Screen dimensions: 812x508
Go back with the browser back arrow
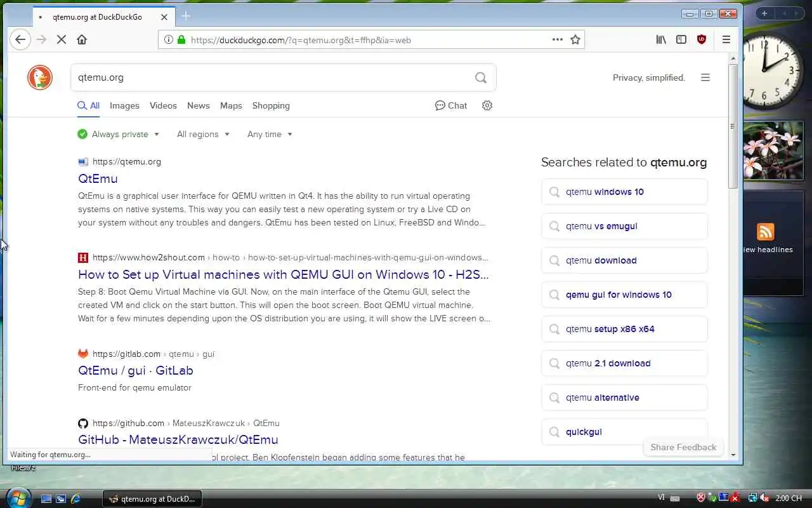(x=20, y=39)
